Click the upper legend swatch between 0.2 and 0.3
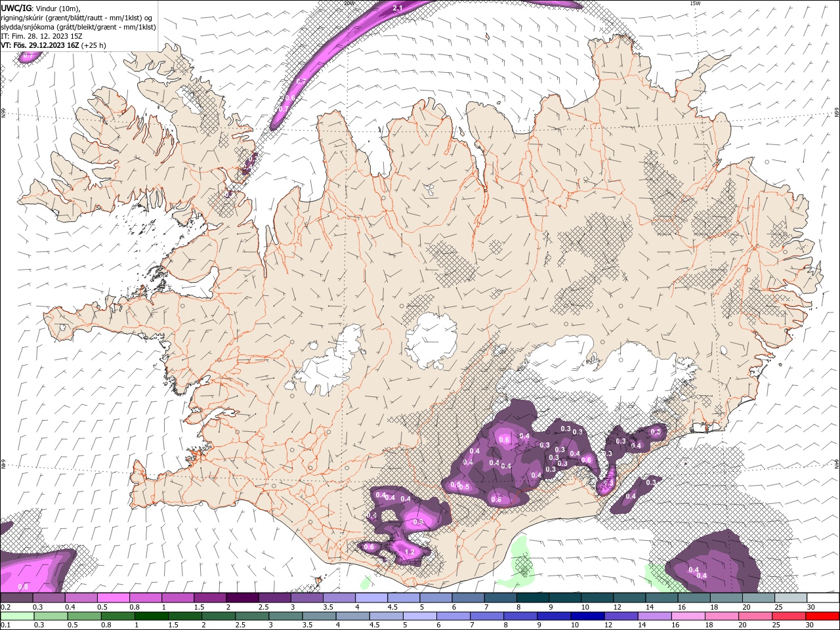The width and height of the screenshot is (840, 630). [16, 598]
